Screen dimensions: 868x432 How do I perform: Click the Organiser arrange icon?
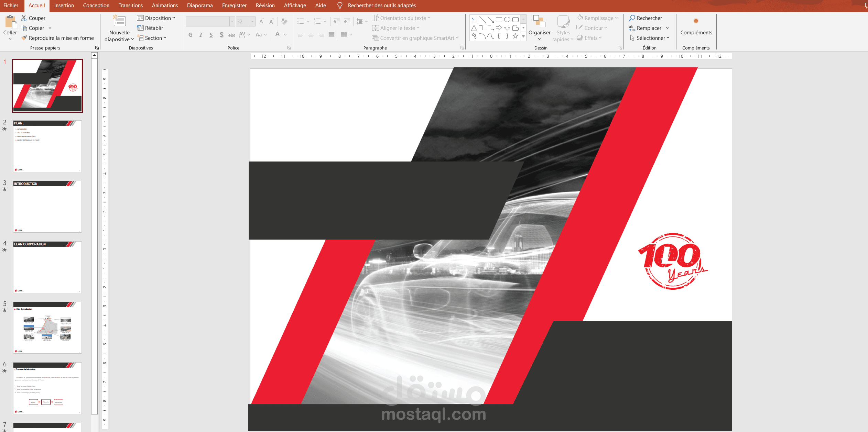point(539,21)
